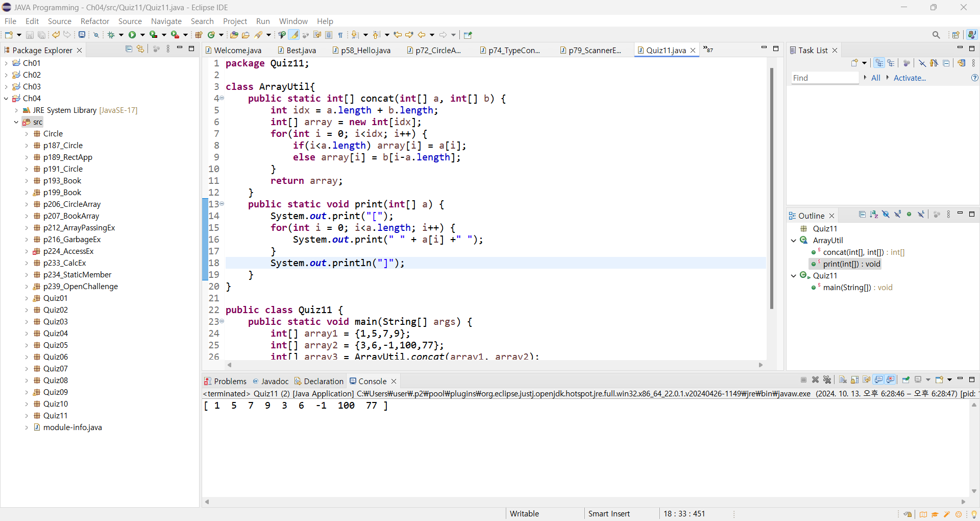Toggle Hide Local Types in Outline
This screenshot has width=980, height=521.
[x=921, y=215]
